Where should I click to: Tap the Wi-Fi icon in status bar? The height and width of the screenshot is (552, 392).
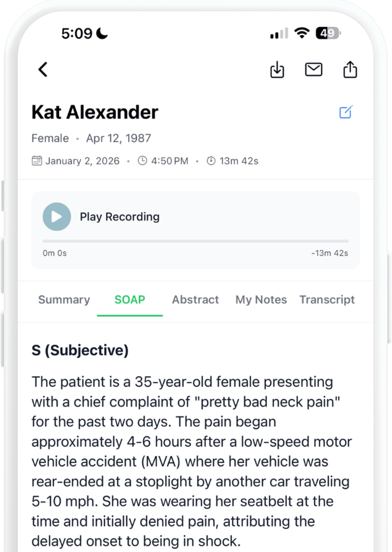pos(302,33)
